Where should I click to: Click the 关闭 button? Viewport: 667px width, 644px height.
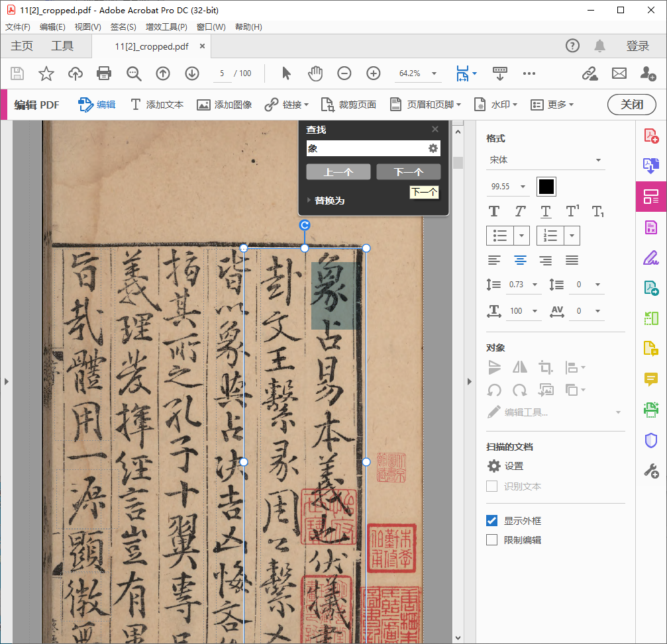pos(631,105)
